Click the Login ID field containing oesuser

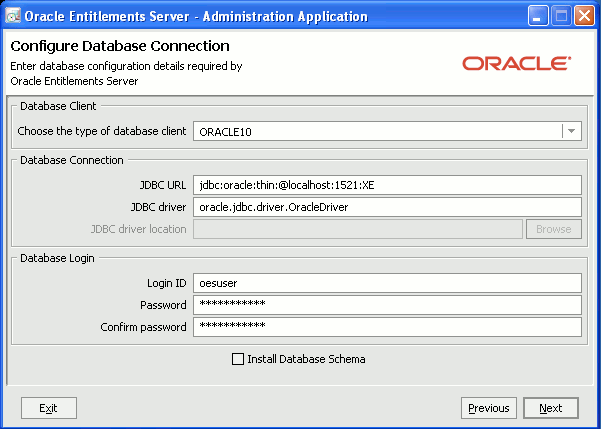point(387,283)
